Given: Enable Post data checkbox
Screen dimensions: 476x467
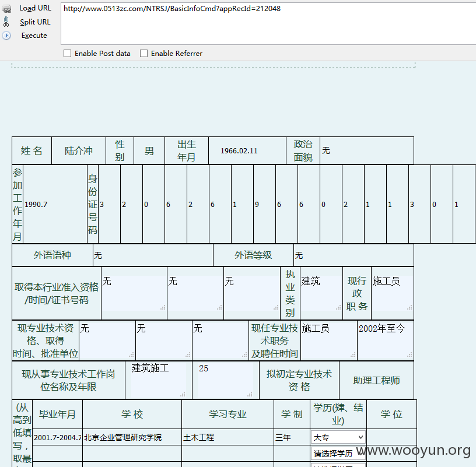Looking at the screenshot, I should pos(68,54).
